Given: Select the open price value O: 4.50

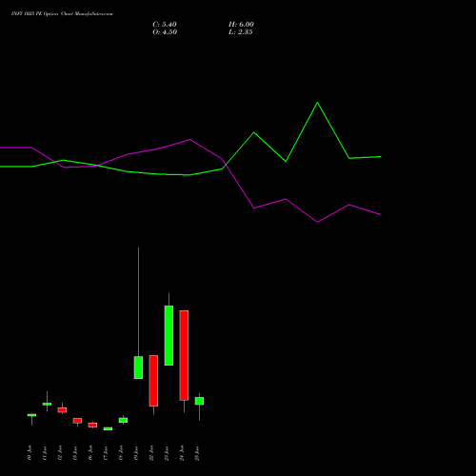Looking at the screenshot, I should pyautogui.click(x=165, y=32).
